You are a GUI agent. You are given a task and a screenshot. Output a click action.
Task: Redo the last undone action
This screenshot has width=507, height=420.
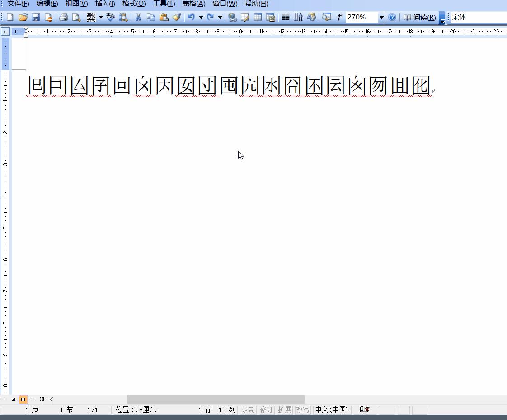pyautogui.click(x=211, y=17)
